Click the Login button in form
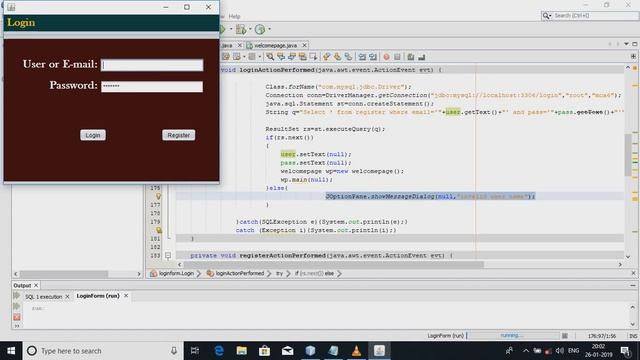Viewport: 640px width, 360px height. click(x=93, y=135)
